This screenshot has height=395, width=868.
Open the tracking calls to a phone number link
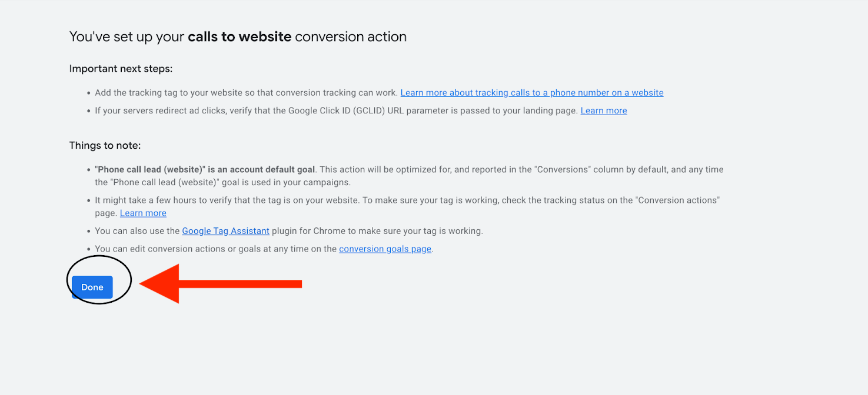tap(531, 93)
